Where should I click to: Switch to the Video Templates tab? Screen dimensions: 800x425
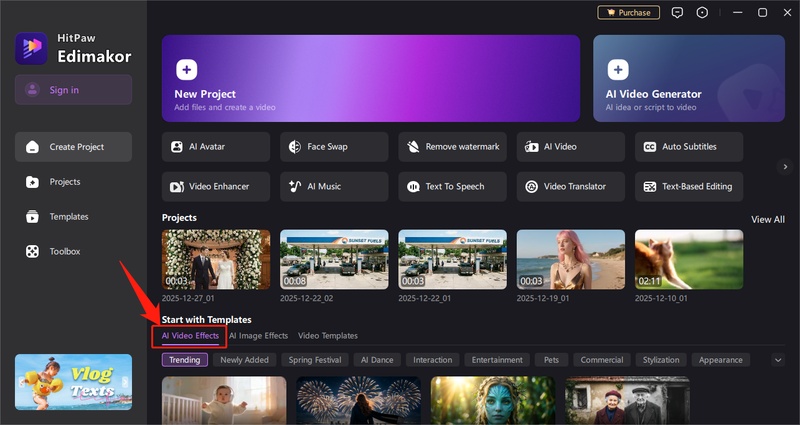tap(327, 336)
